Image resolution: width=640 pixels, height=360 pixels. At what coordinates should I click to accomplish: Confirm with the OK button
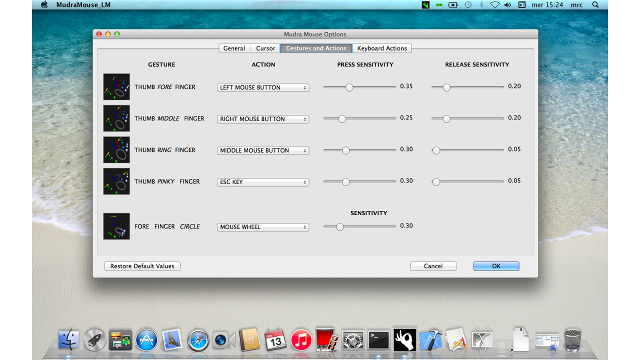(496, 266)
